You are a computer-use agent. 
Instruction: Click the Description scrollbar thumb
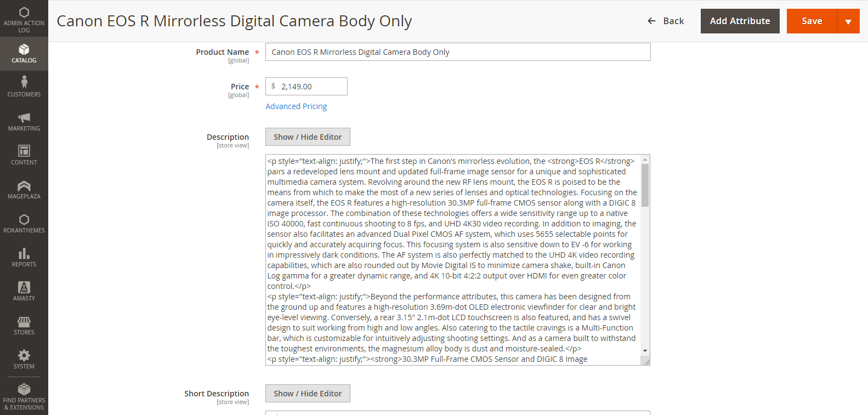(x=645, y=185)
